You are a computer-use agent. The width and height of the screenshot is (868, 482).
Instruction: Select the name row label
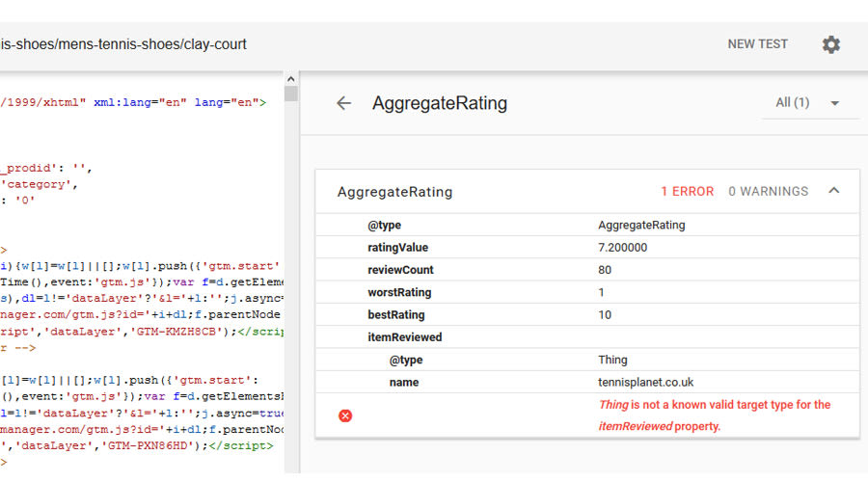pyautogui.click(x=403, y=383)
